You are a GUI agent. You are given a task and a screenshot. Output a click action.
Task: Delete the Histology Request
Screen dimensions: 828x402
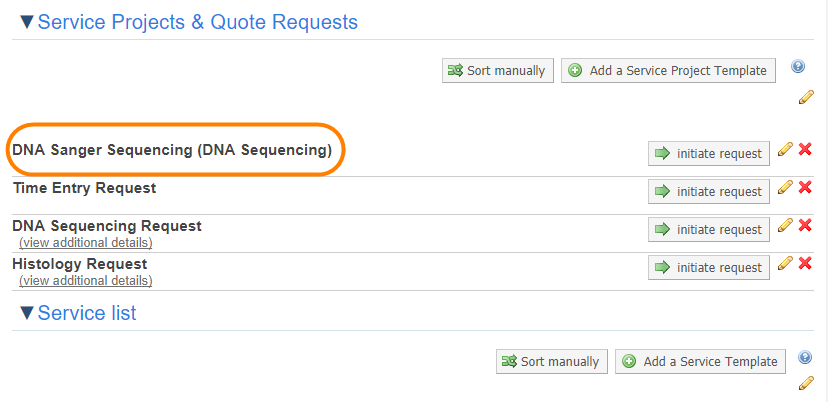(x=805, y=263)
